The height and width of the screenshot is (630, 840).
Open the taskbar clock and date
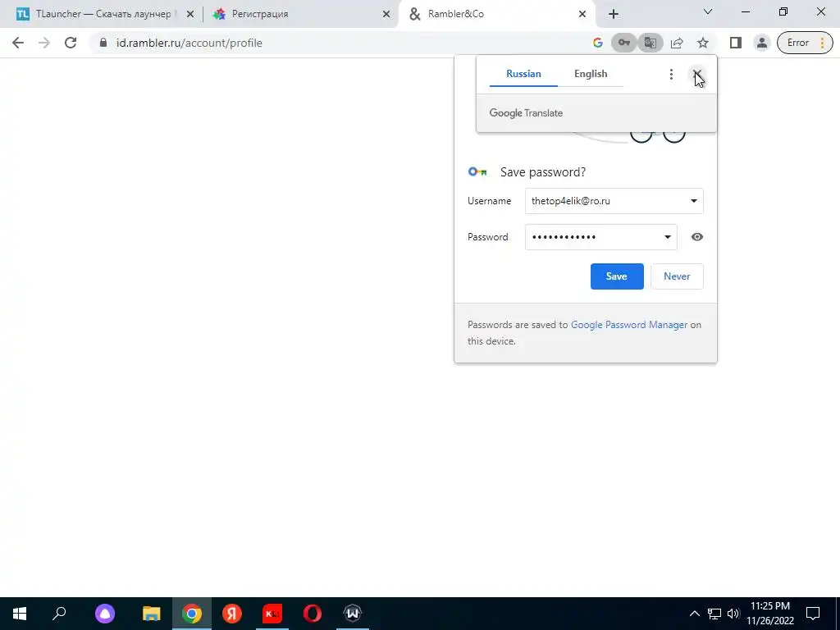(770, 614)
